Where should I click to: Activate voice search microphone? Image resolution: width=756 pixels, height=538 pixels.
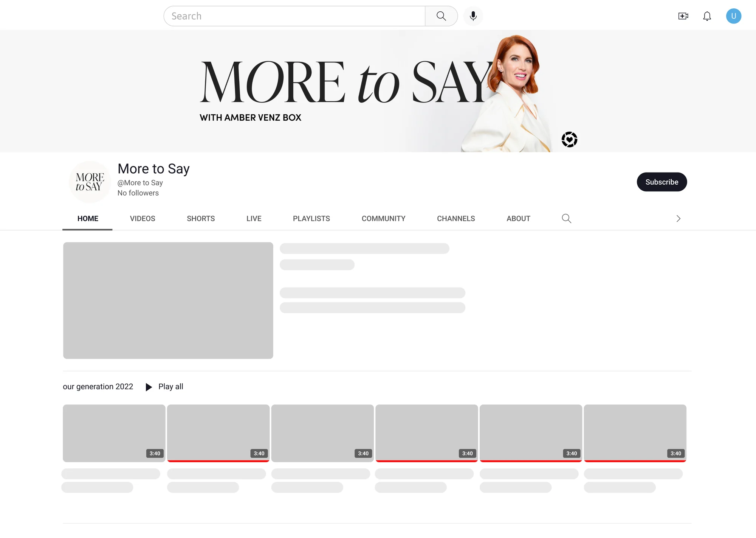(473, 16)
